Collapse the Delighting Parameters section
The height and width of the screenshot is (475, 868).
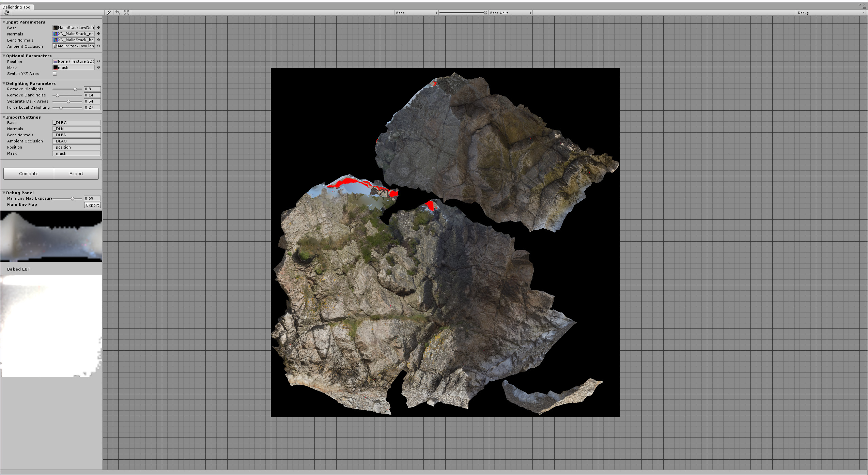[4, 83]
